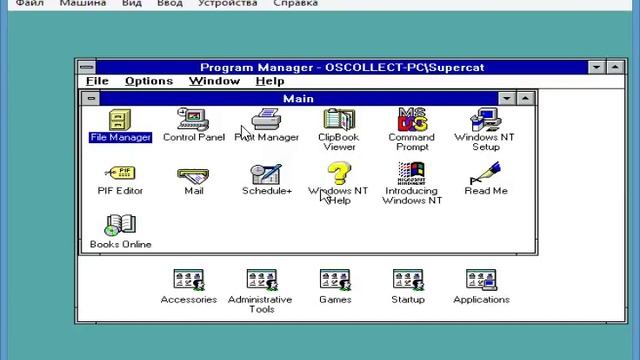Image resolution: width=640 pixels, height=360 pixels.
Task: Open the Main window control-menu box
Action: [x=91, y=98]
